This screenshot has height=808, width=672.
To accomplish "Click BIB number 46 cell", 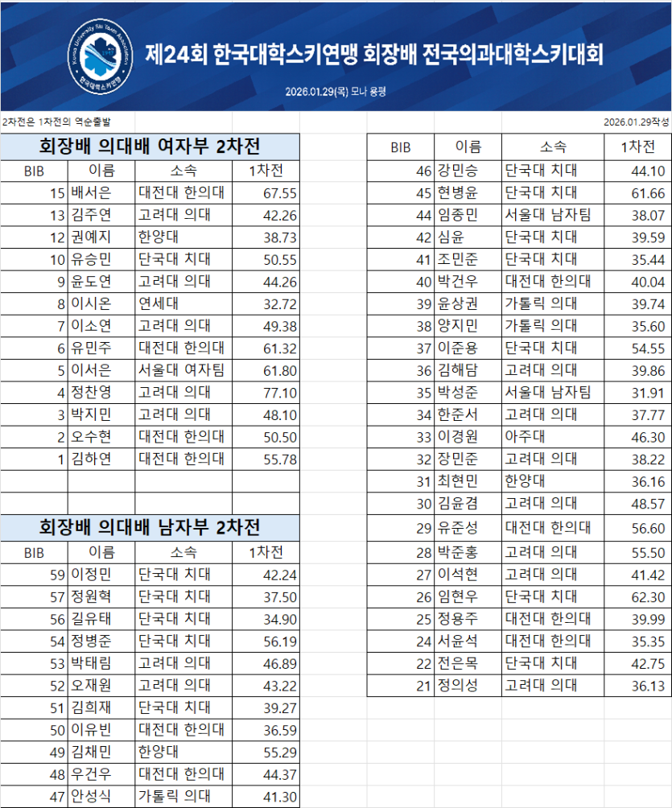I will coord(401,171).
